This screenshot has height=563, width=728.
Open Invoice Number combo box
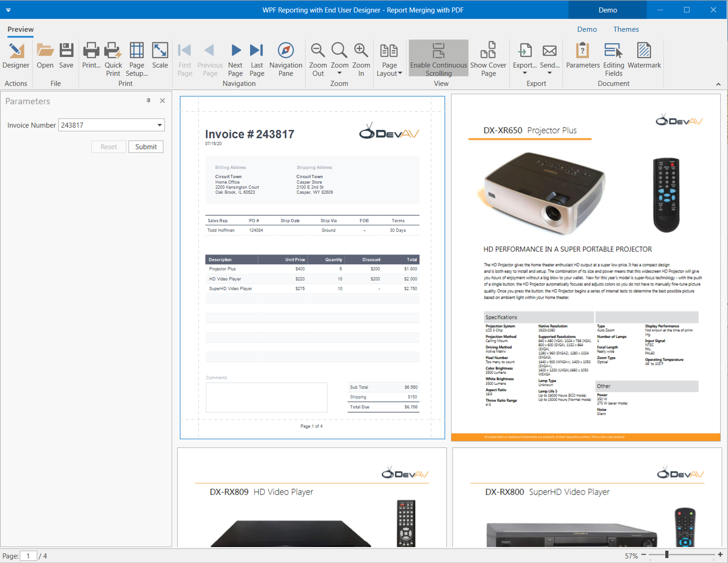(x=160, y=125)
